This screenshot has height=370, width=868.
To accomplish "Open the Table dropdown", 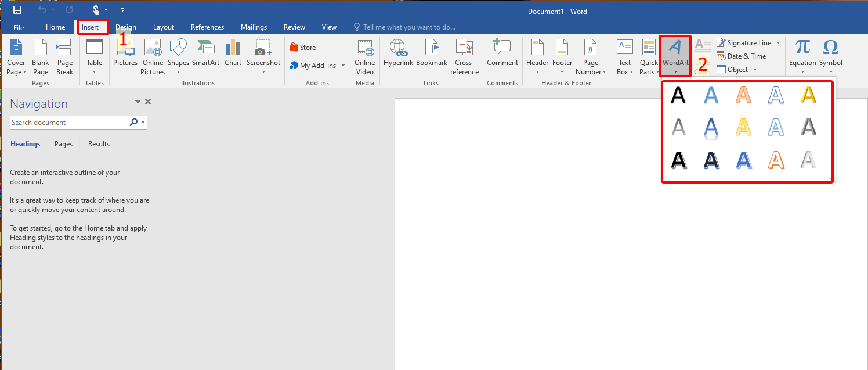I will coord(94,58).
